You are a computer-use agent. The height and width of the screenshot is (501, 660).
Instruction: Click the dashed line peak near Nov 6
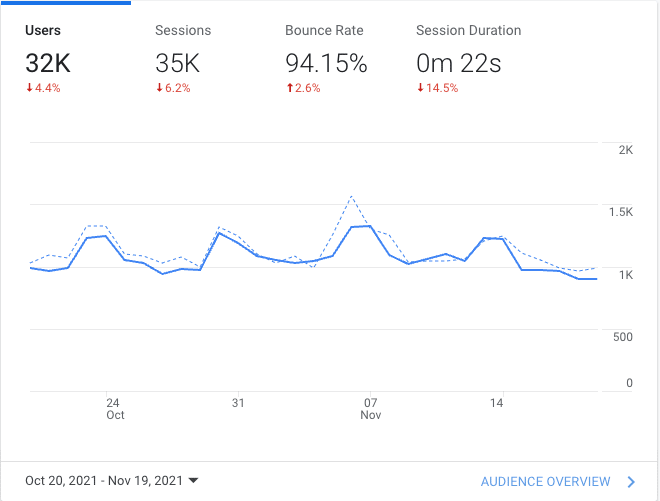[351, 196]
